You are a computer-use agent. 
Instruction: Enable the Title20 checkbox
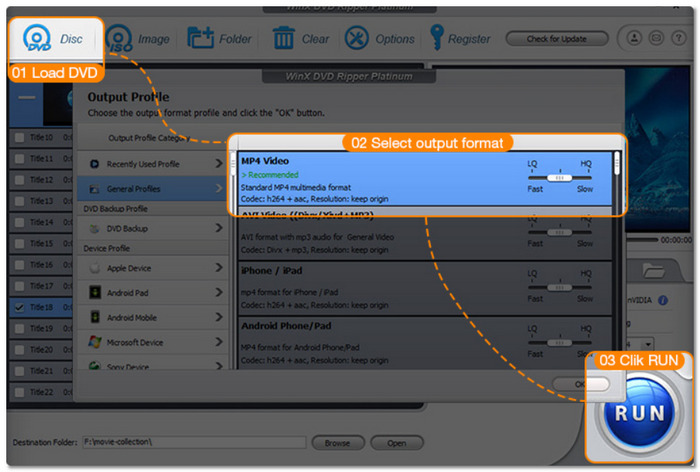pyautogui.click(x=20, y=350)
